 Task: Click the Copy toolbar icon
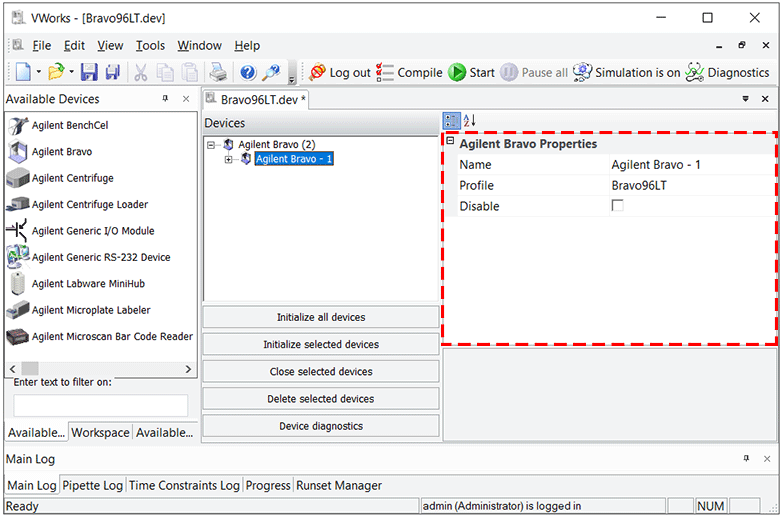pyautogui.click(x=165, y=72)
